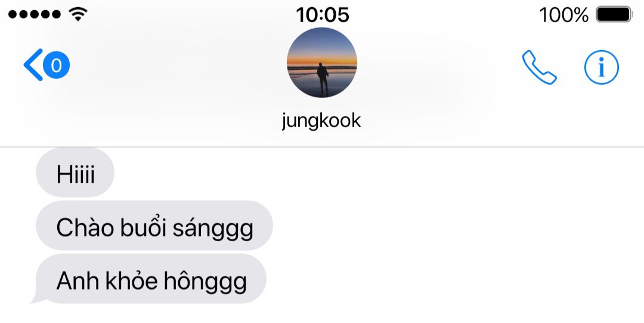Tap the jungkook contact name
This screenshot has height=323, width=644.
(321, 121)
